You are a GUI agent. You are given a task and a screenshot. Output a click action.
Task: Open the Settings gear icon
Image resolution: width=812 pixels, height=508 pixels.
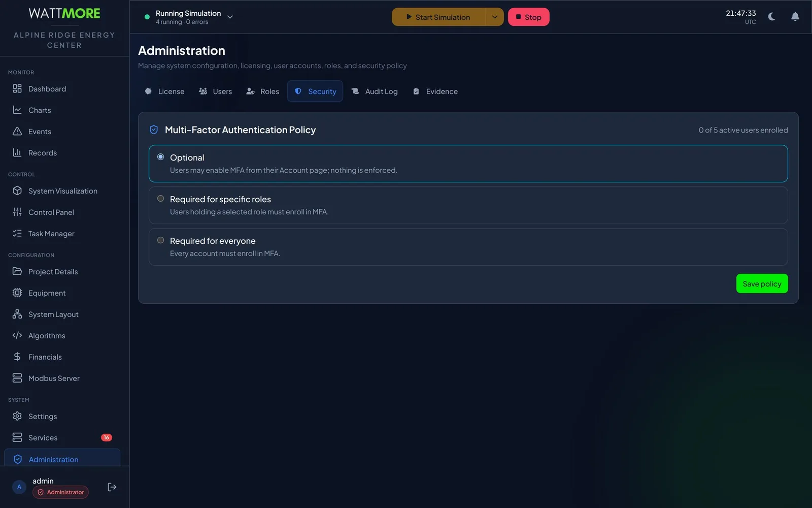[17, 417]
